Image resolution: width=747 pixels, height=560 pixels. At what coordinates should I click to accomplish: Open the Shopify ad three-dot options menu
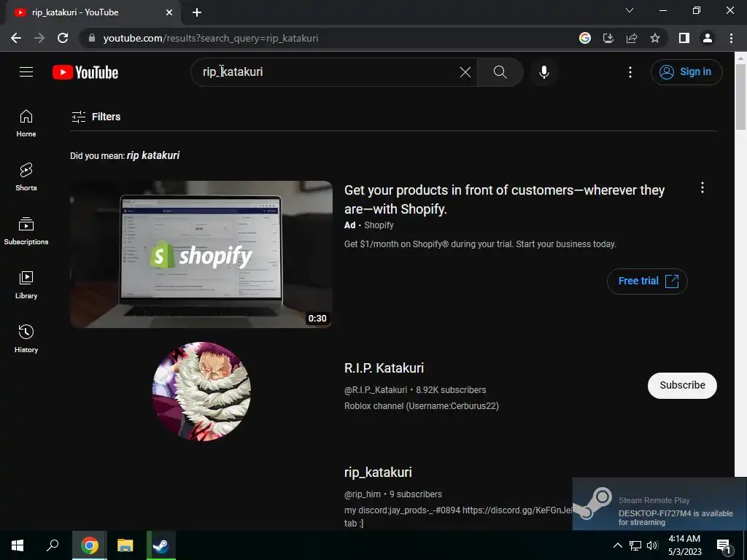(703, 187)
